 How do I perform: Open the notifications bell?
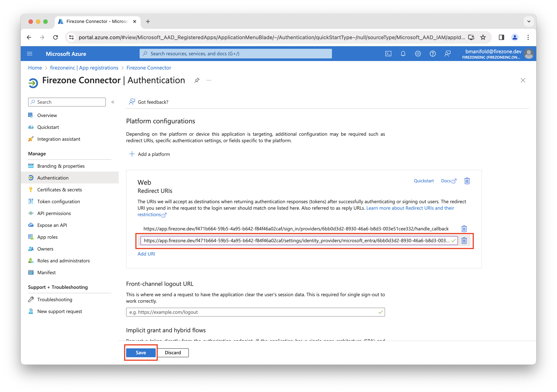click(x=403, y=54)
